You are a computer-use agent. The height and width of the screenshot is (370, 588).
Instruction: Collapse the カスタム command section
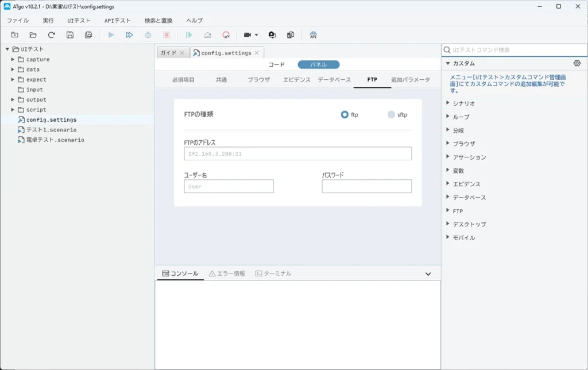448,63
